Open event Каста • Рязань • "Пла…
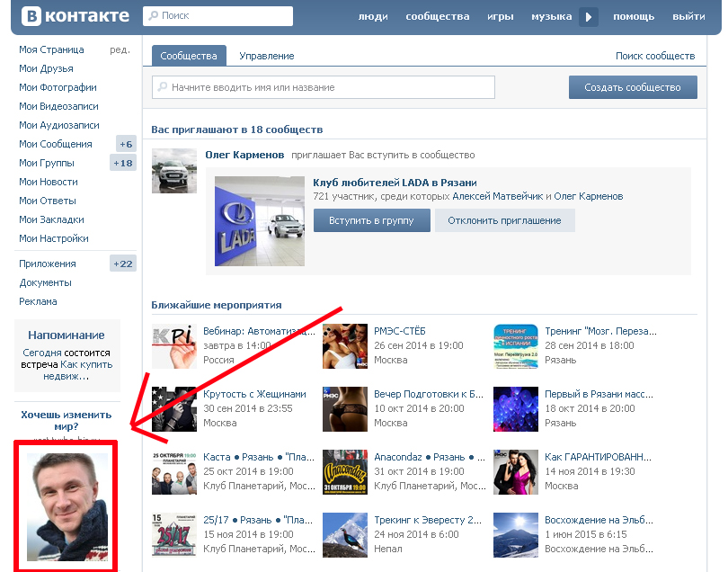Image resolution: width=728 pixels, height=572 pixels. (x=259, y=457)
